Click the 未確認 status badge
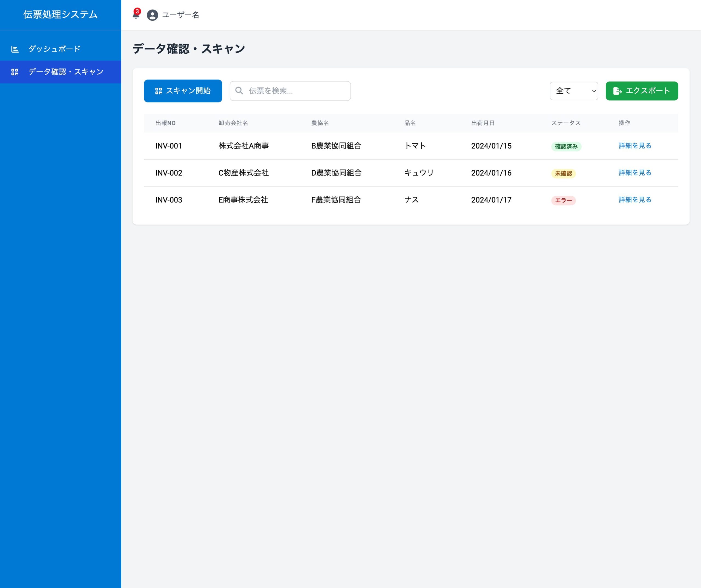701x588 pixels. (x=564, y=173)
